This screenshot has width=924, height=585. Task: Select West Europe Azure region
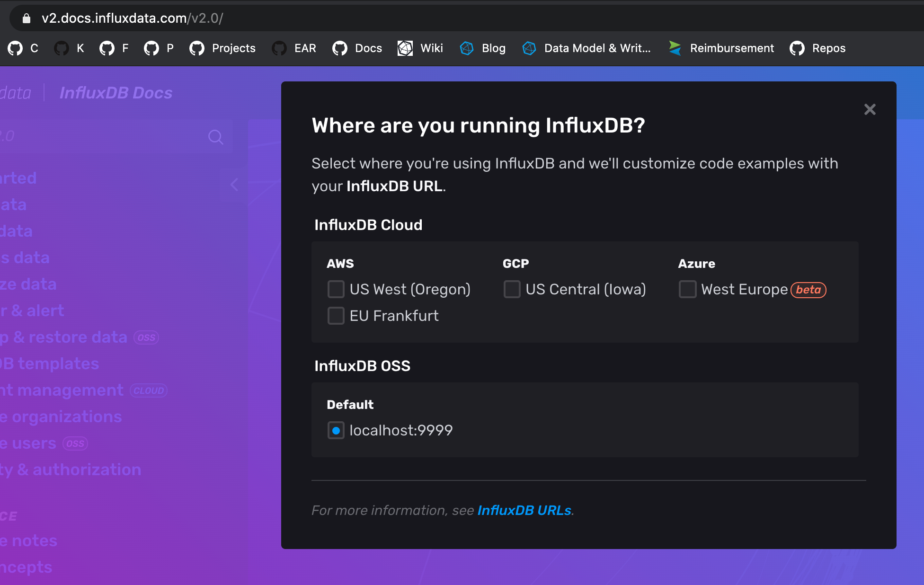(x=687, y=289)
